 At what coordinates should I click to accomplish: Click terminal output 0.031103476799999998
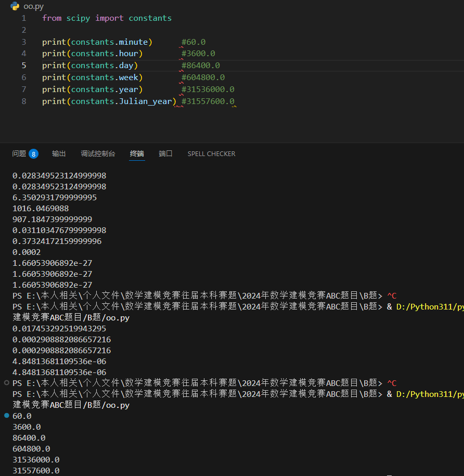tap(59, 230)
